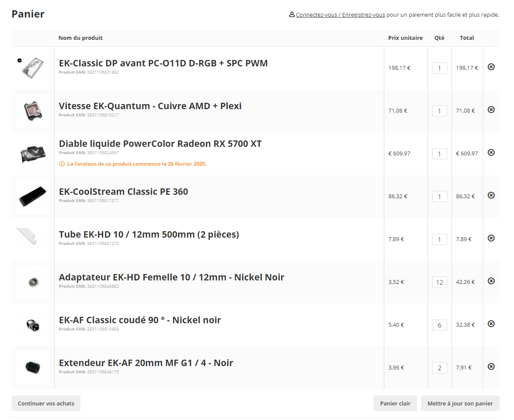514x420 pixels.
Task: Remove Extendeur EK-AF 20mm item
Action: (x=491, y=366)
